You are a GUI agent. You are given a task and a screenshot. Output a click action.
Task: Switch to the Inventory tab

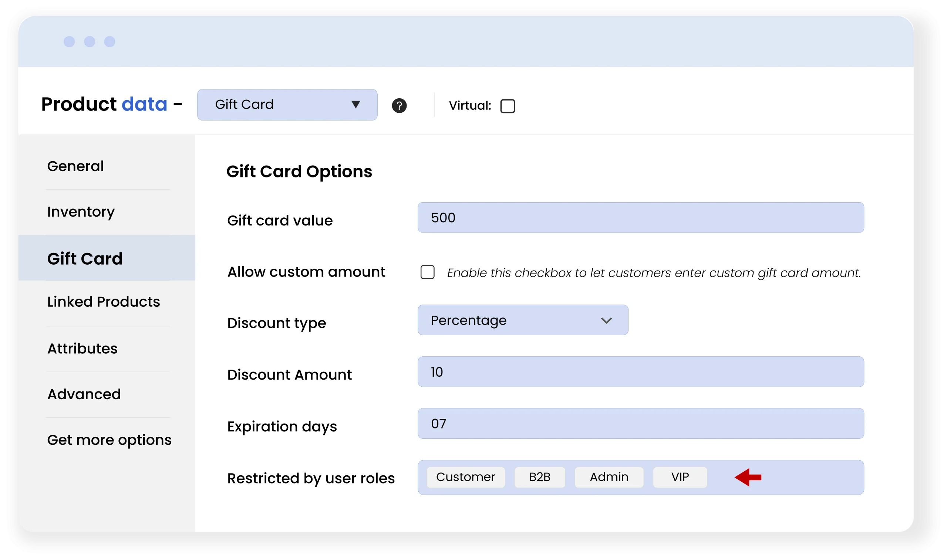[x=81, y=212]
